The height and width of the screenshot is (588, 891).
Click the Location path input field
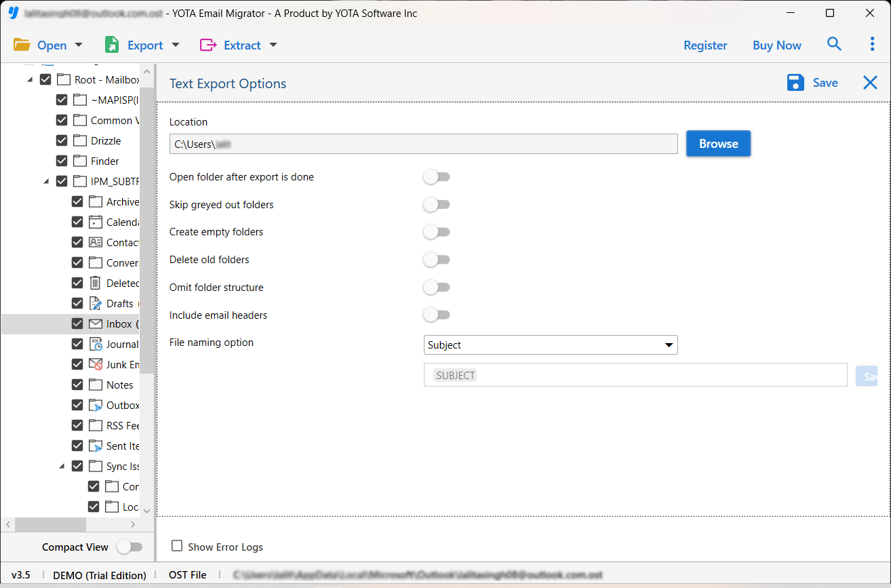(x=423, y=143)
